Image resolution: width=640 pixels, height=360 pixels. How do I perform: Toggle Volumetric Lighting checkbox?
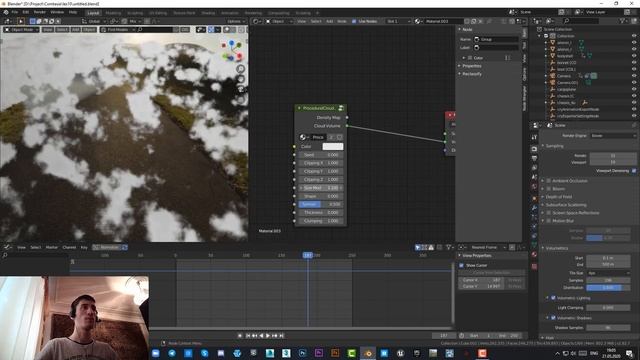coord(553,298)
